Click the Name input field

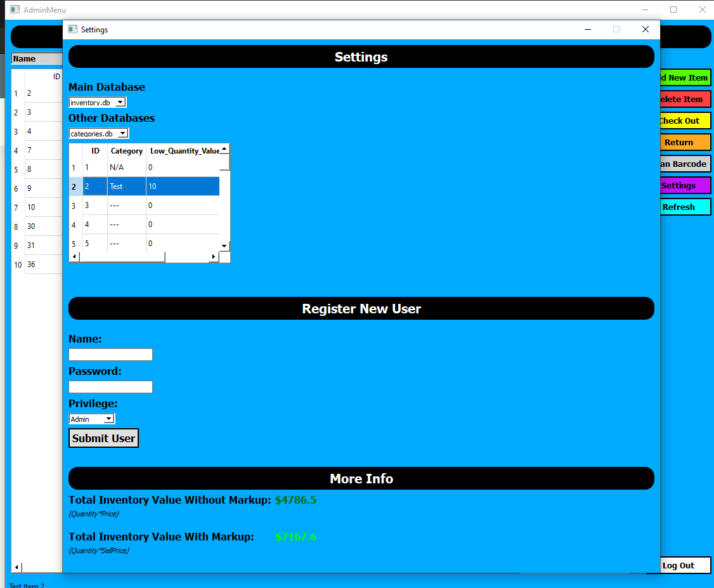pyautogui.click(x=110, y=355)
